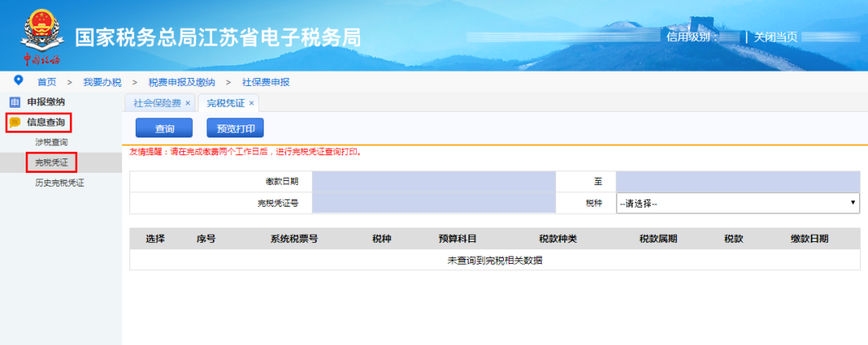
Task: Open 历史完税凭证 in the sidebar
Action: coord(59,183)
